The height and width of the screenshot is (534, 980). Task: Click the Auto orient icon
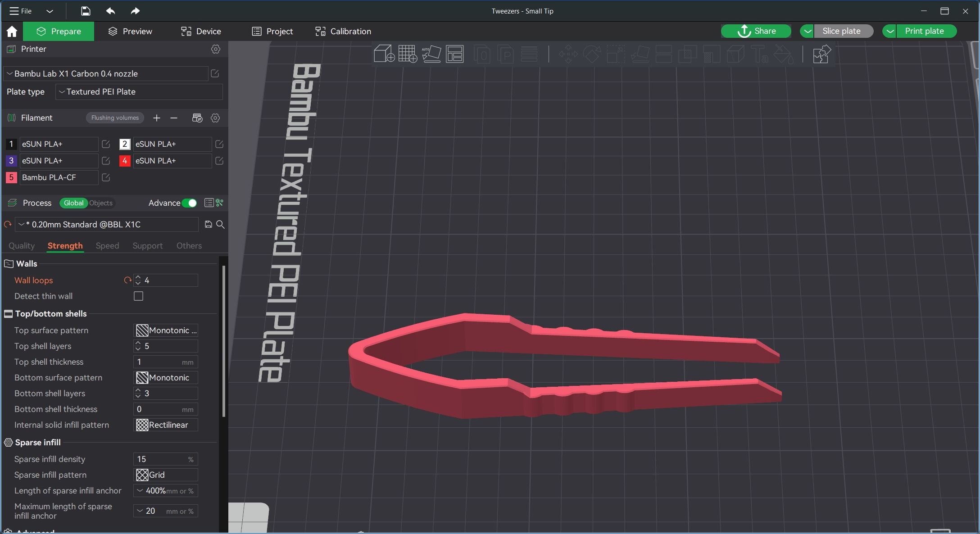pyautogui.click(x=431, y=54)
